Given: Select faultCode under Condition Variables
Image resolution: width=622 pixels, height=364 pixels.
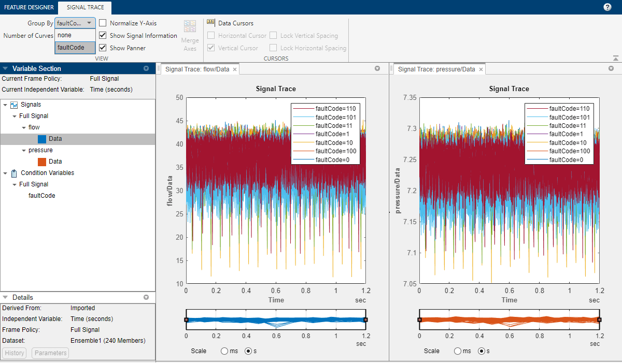Looking at the screenshot, I should [41, 196].
